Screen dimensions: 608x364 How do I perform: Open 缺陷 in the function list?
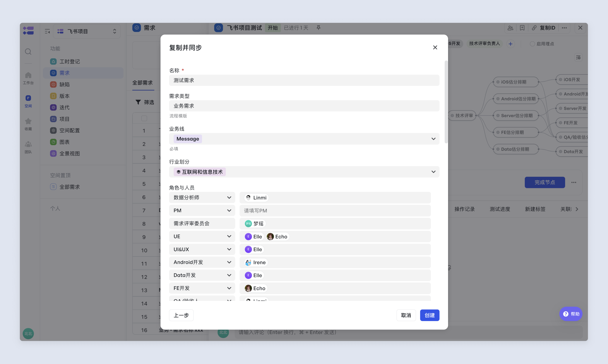click(83, 84)
